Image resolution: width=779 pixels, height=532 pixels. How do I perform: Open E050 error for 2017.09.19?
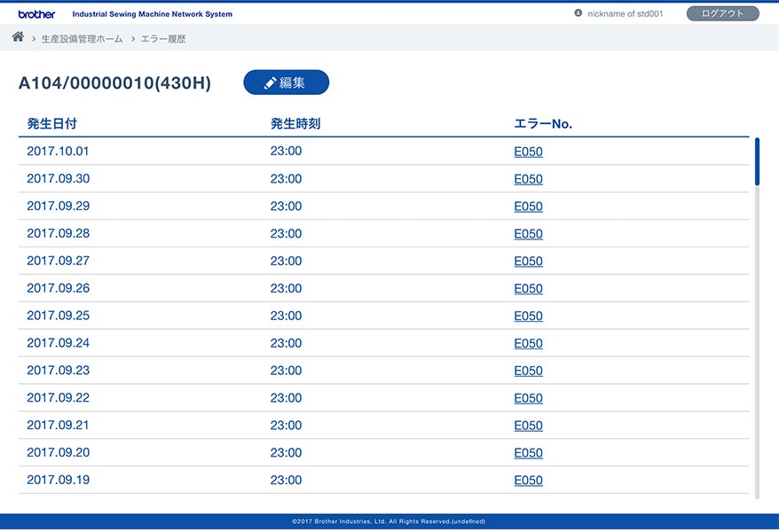[x=528, y=481]
